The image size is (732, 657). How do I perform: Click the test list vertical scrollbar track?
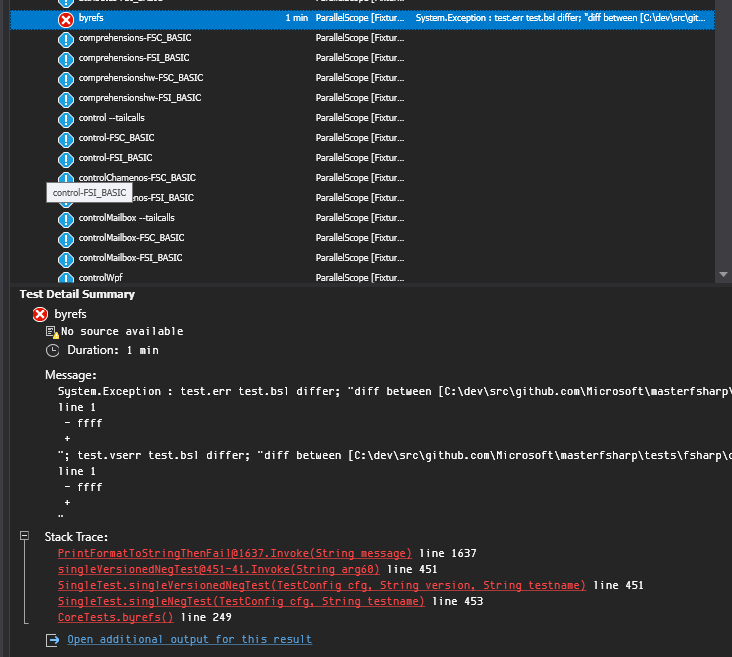pyautogui.click(x=723, y=135)
